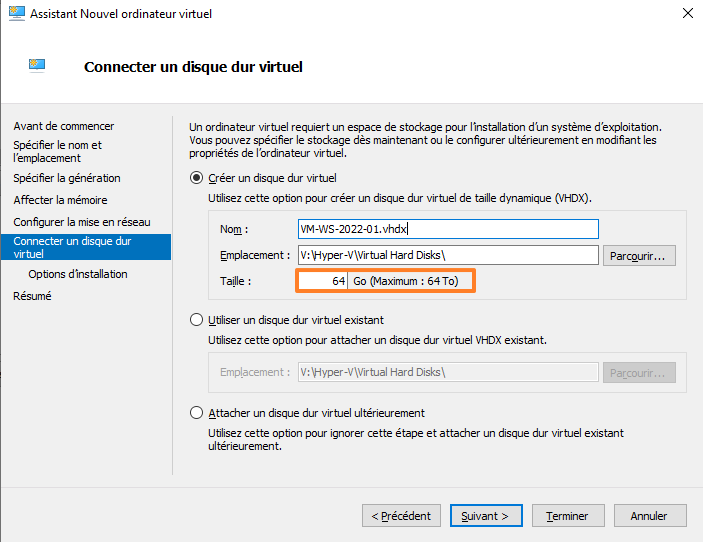Jump to the Résumé step
This screenshot has height=542, width=703.
(32, 296)
